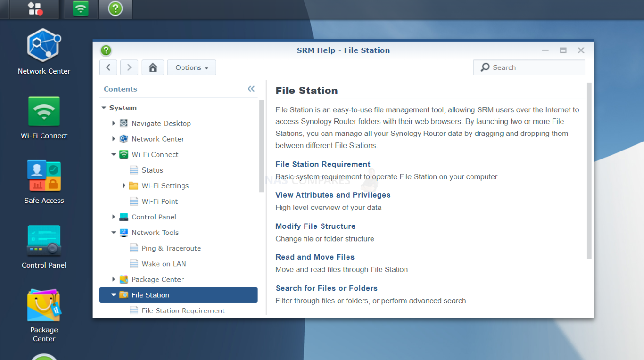This screenshot has height=360, width=644.
Task: Open Control Panel desktop icon
Action: pyautogui.click(x=44, y=247)
